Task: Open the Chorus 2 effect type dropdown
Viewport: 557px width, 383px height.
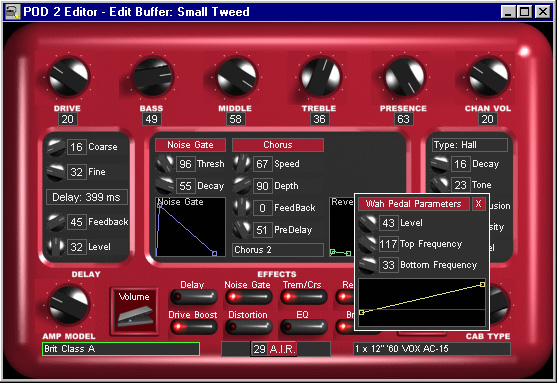Action: (x=278, y=250)
